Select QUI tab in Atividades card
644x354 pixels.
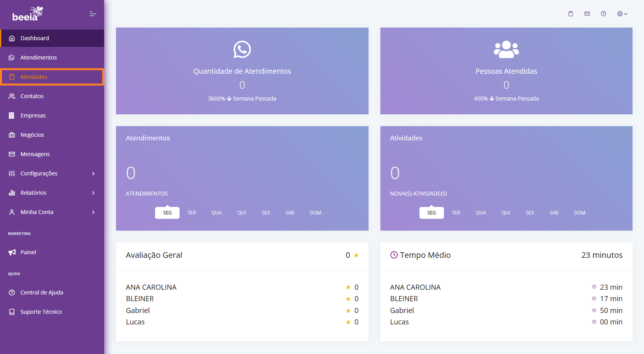[x=506, y=213]
